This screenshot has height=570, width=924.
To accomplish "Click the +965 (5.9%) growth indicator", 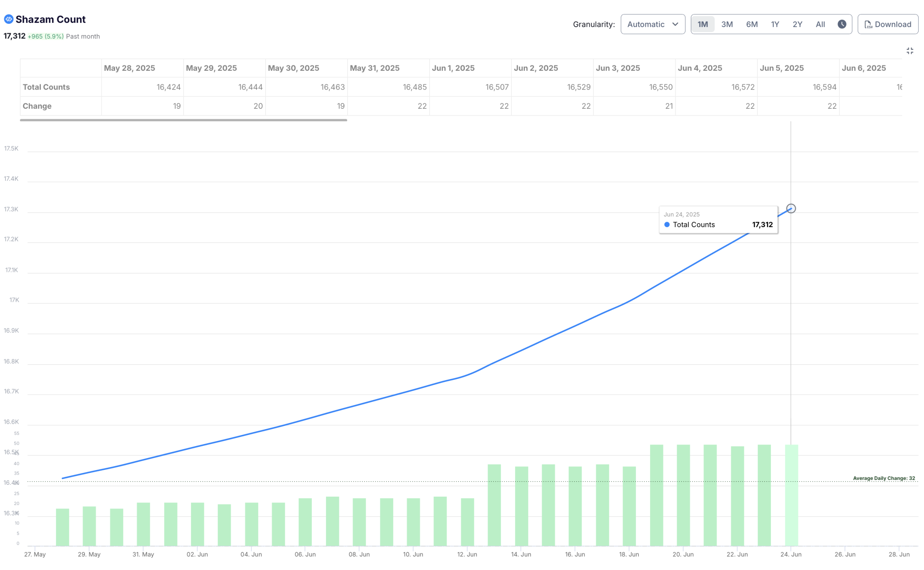I will click(45, 36).
